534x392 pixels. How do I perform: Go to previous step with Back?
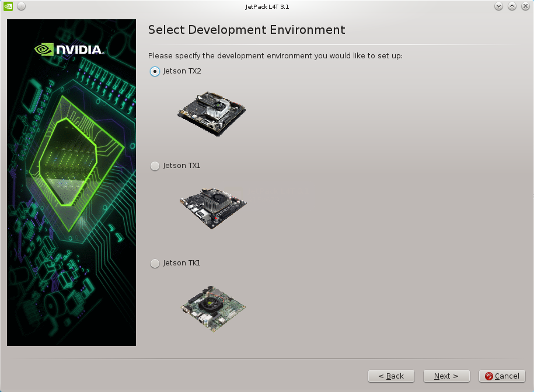point(391,376)
